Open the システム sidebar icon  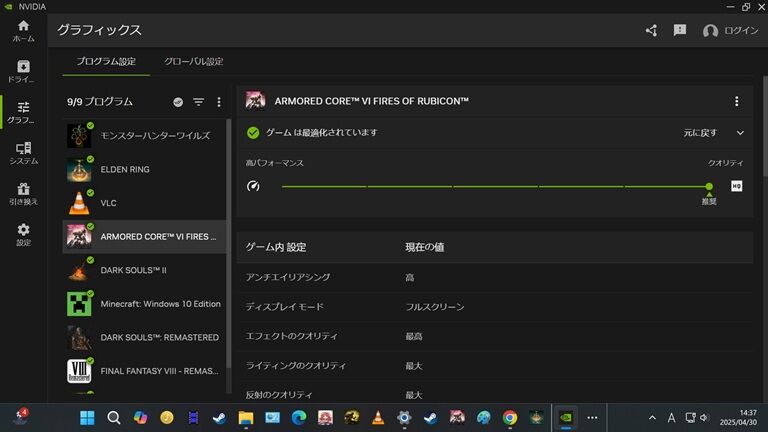coord(24,153)
